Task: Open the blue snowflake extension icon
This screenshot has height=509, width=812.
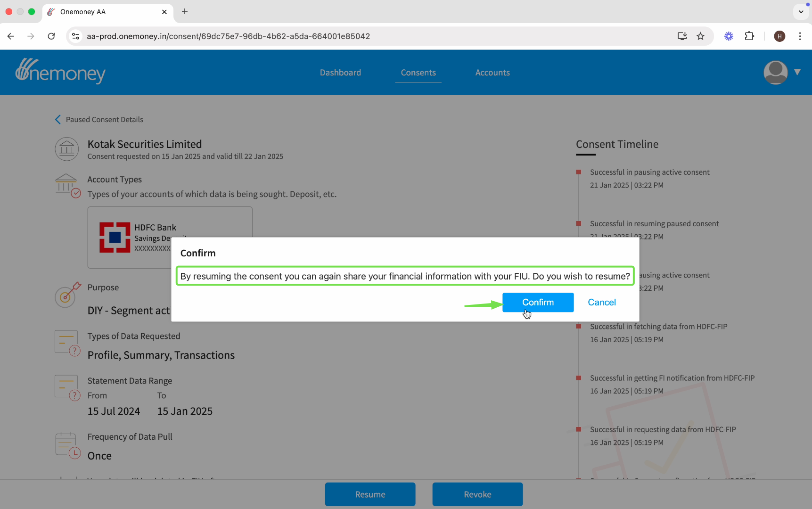Action: tap(729, 36)
